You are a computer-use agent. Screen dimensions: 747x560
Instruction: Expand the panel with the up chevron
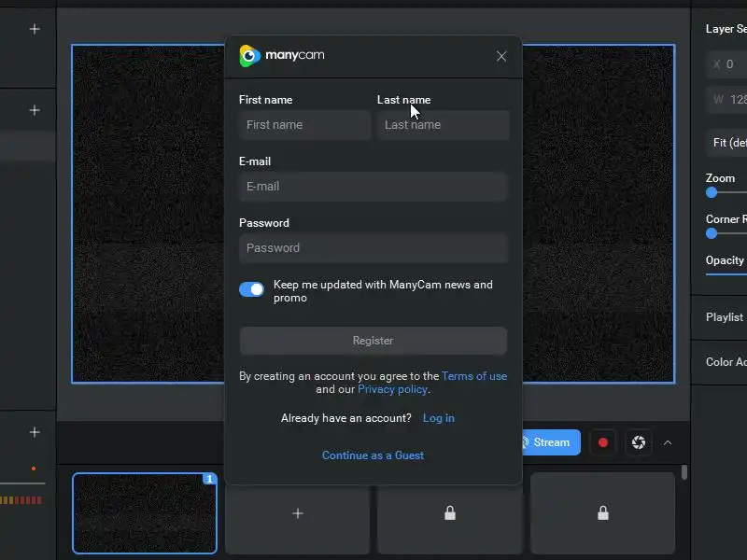click(668, 442)
